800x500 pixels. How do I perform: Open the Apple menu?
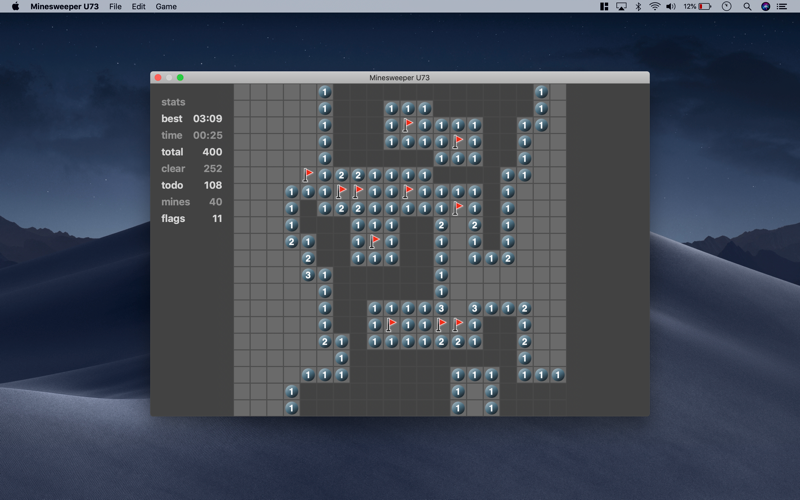[15, 6]
